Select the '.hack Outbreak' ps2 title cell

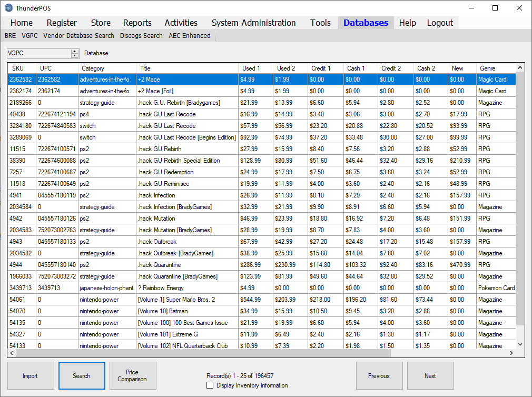point(187,241)
